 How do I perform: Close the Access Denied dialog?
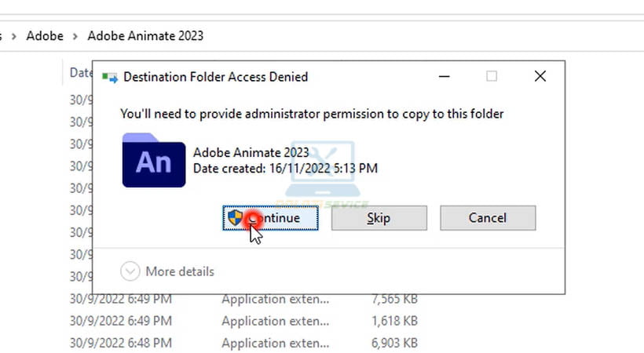(x=540, y=76)
